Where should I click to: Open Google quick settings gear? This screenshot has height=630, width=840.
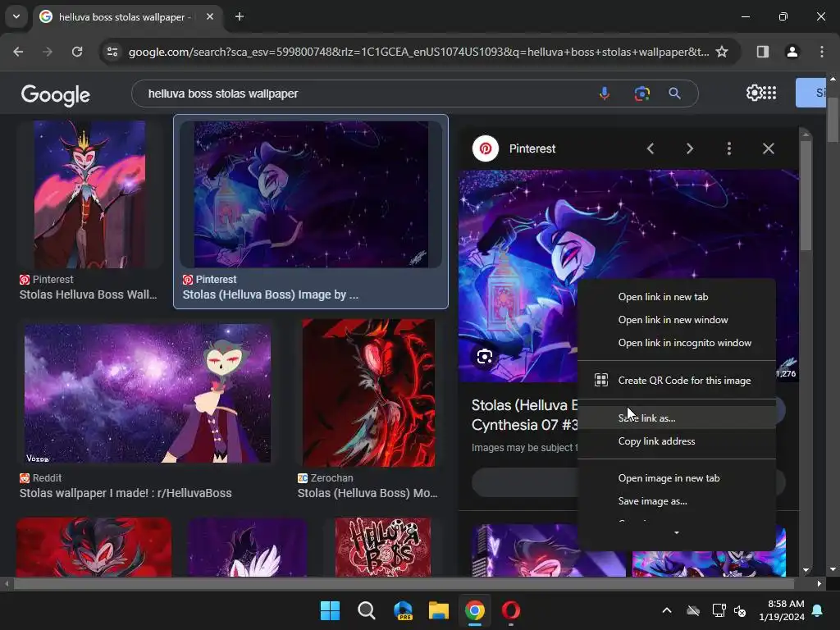pos(753,93)
